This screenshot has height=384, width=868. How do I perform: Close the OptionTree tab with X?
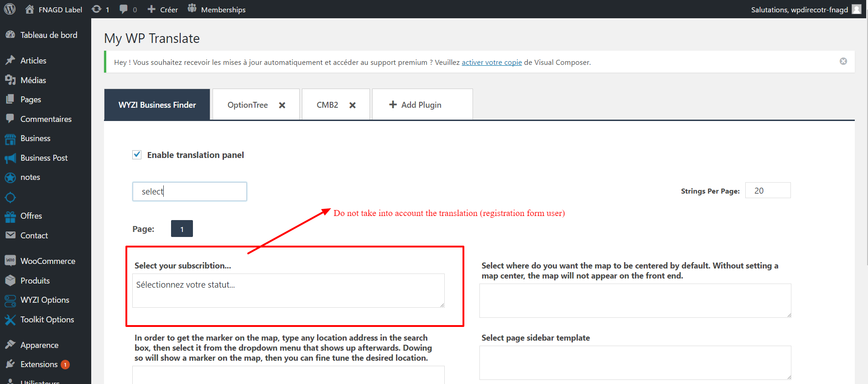point(282,105)
